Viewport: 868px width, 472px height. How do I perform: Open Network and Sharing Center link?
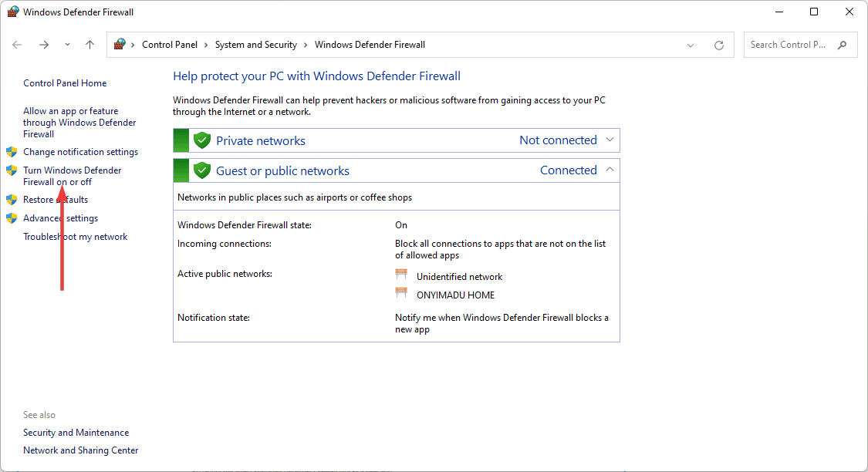[81, 450]
